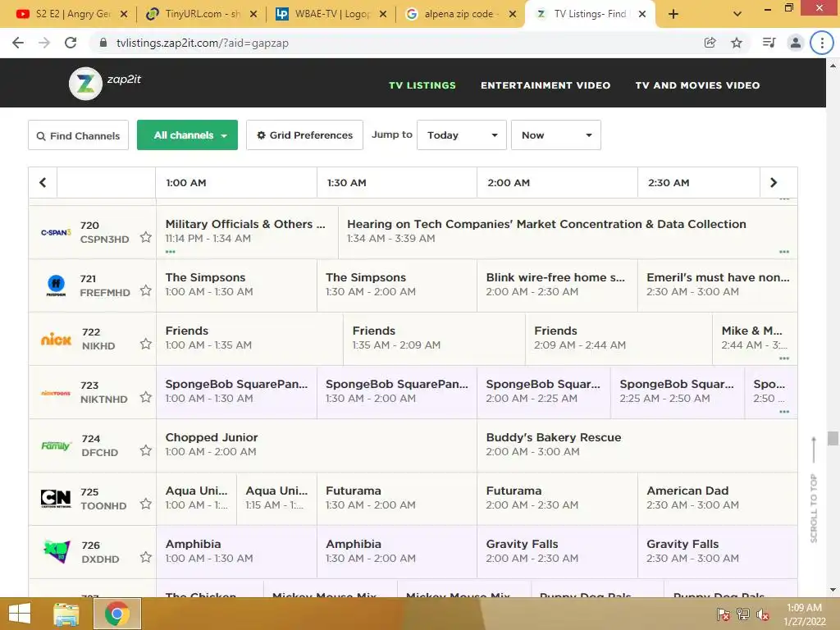
Task: Open Chrome menu three dots
Action: (822, 43)
